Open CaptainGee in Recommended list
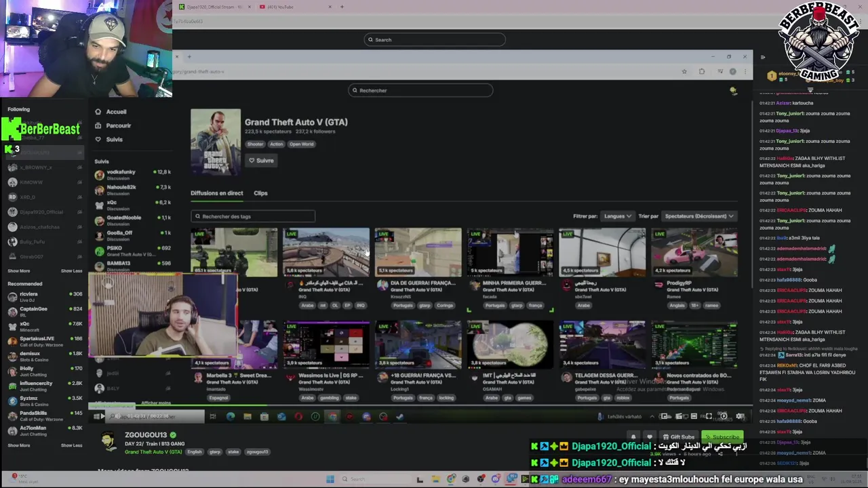The image size is (868, 488). [45, 311]
